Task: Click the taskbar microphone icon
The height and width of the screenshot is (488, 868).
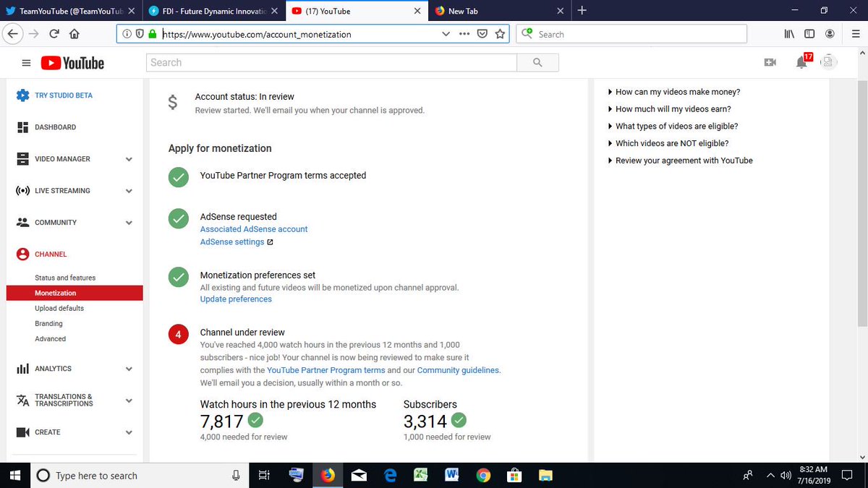Action: pyautogui.click(x=236, y=476)
